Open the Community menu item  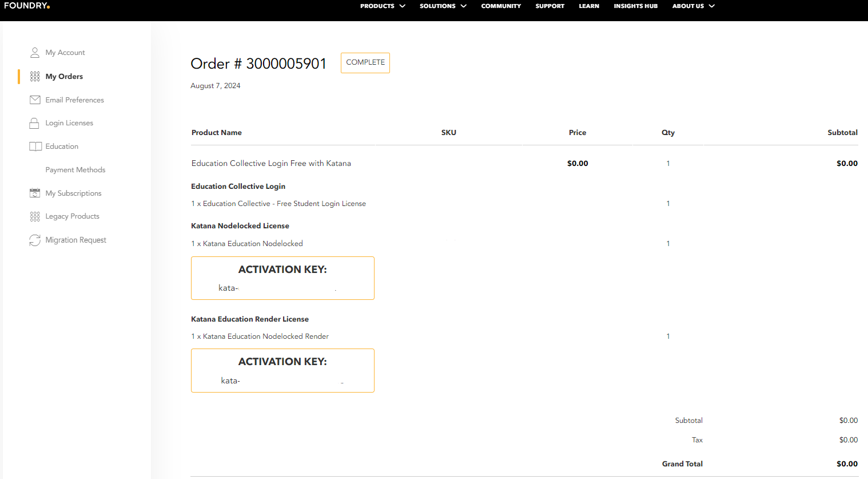point(501,6)
